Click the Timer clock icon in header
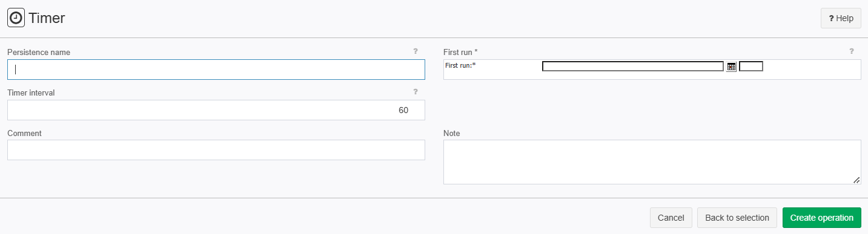Screen dimensions: 868x234 pos(16,18)
